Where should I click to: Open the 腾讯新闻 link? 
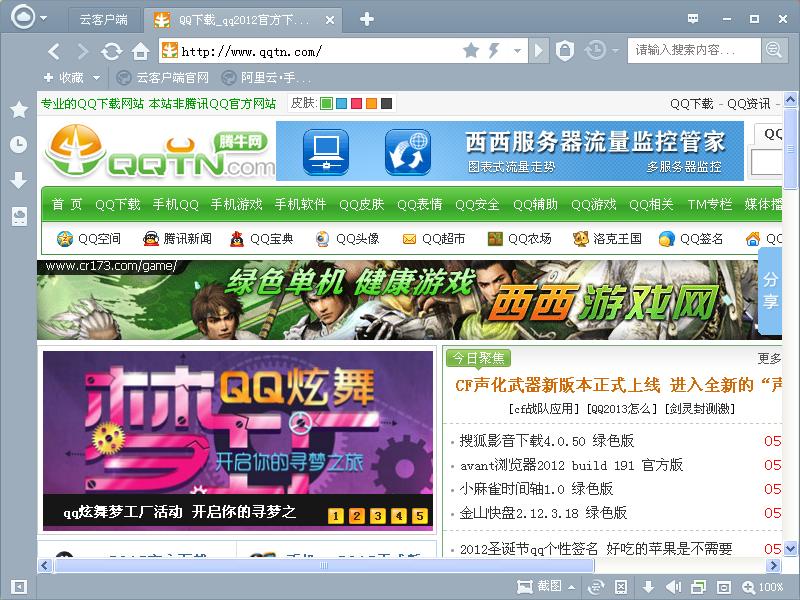(x=177, y=238)
